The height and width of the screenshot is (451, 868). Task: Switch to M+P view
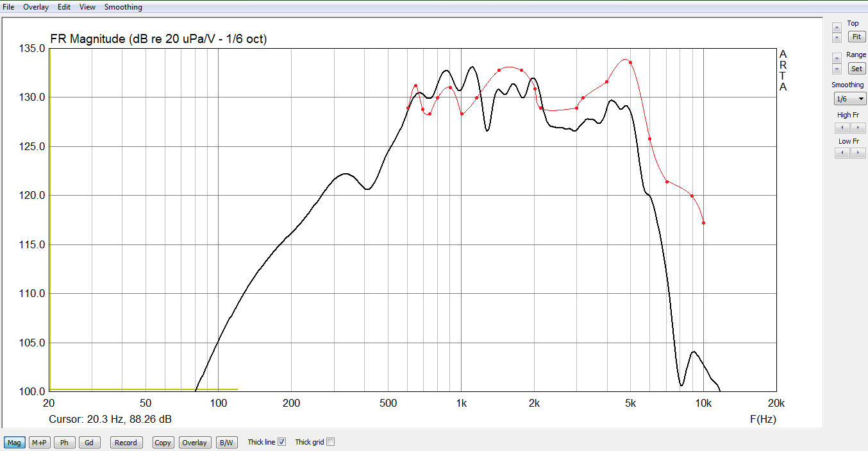(40, 443)
